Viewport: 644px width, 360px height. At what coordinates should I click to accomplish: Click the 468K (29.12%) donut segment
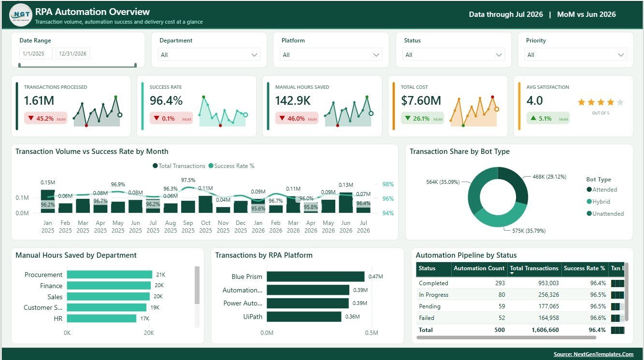pyautogui.click(x=518, y=184)
